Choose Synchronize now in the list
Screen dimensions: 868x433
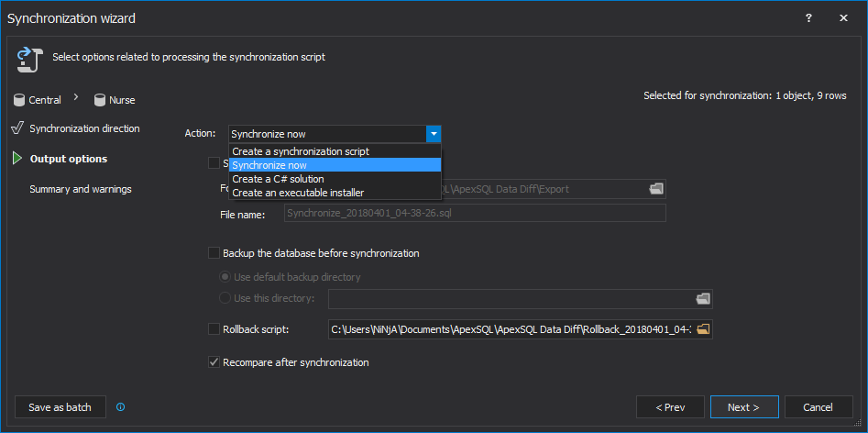pyautogui.click(x=335, y=165)
